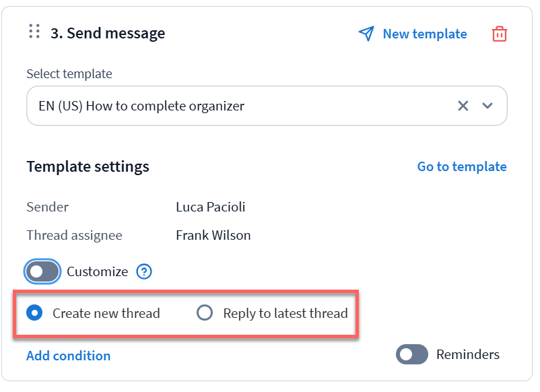The width and height of the screenshot is (540, 392).
Task: Delete the step with the trash icon
Action: coord(499,34)
